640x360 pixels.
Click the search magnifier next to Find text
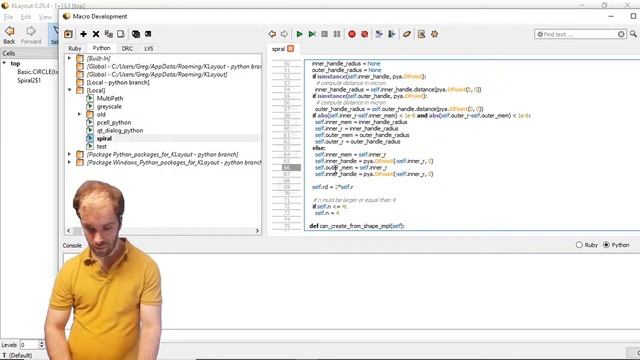[x=633, y=34]
